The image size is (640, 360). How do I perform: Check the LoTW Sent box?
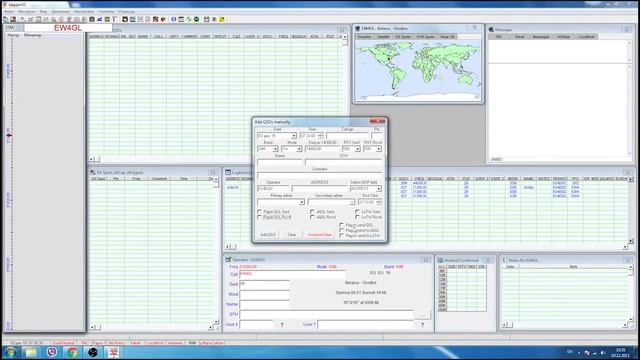coord(357,212)
